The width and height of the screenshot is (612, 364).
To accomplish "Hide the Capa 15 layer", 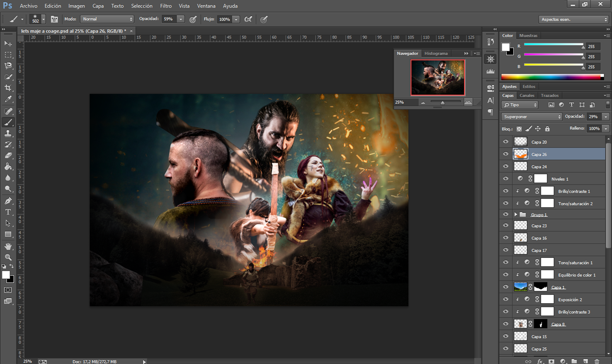I will tap(506, 336).
